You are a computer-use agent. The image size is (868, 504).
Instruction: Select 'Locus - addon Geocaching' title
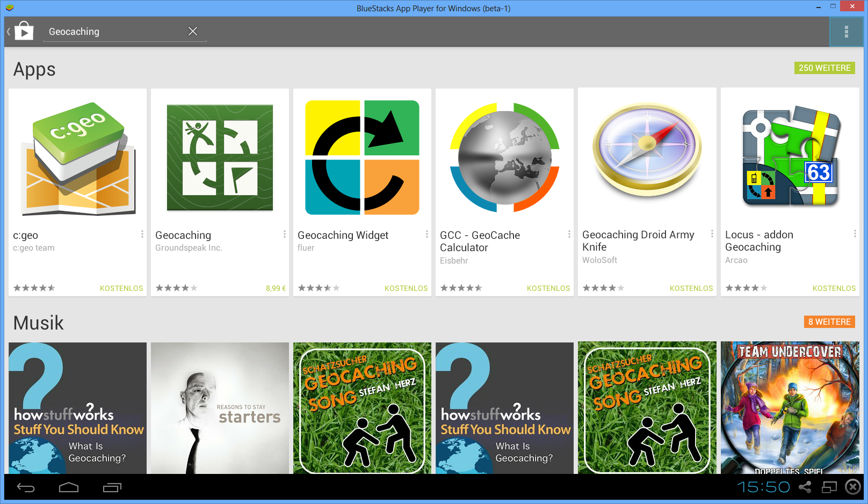click(x=759, y=240)
